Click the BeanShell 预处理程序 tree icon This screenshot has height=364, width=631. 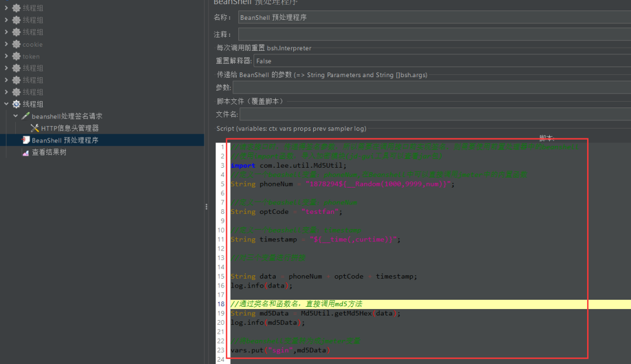coord(26,140)
